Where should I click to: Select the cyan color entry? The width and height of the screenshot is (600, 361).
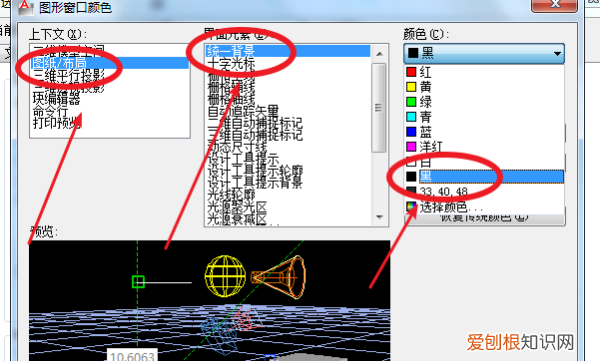tap(484, 117)
